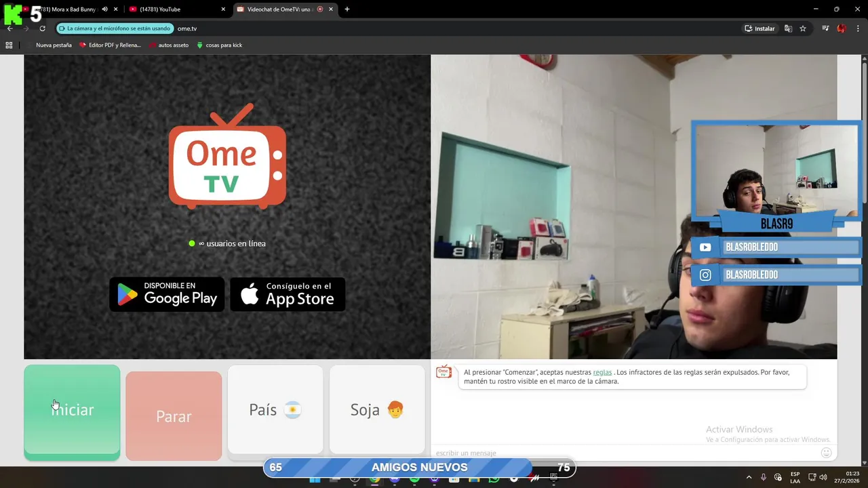The height and width of the screenshot is (488, 868).
Task: Reload the ome.tv page
Action: pos(42,28)
